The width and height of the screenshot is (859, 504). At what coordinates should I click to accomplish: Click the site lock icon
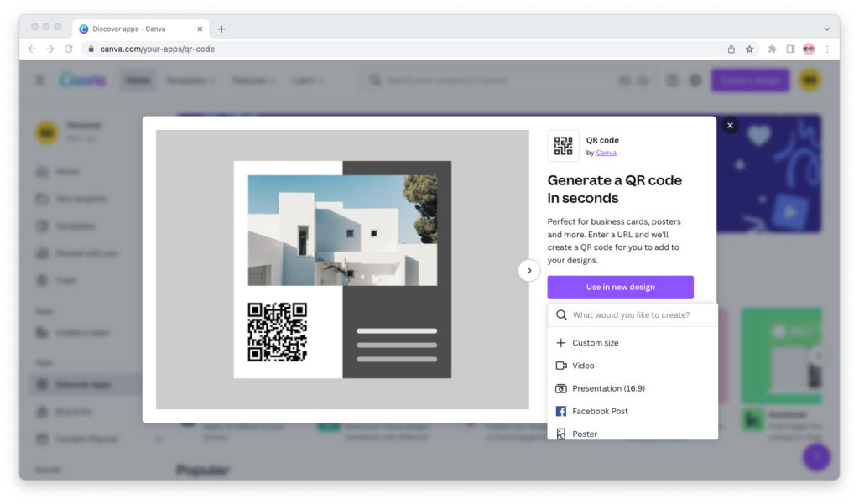(x=91, y=49)
